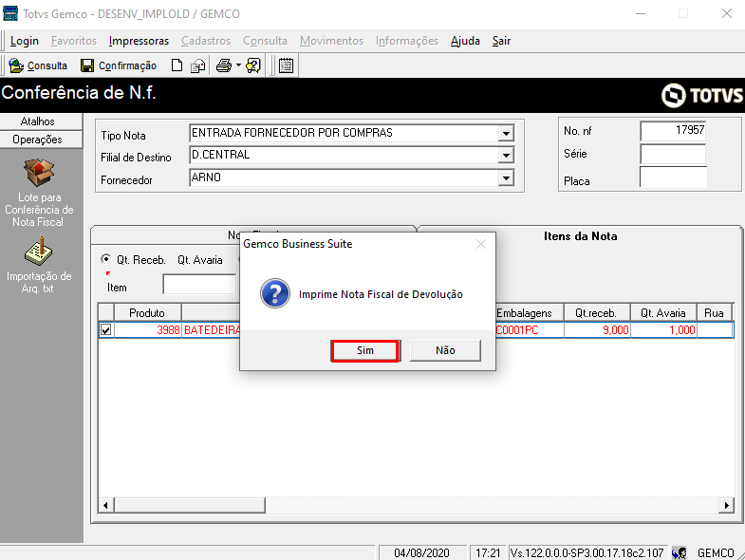
Task: Click the horizontal scrollbar thumb
Action: point(189,505)
